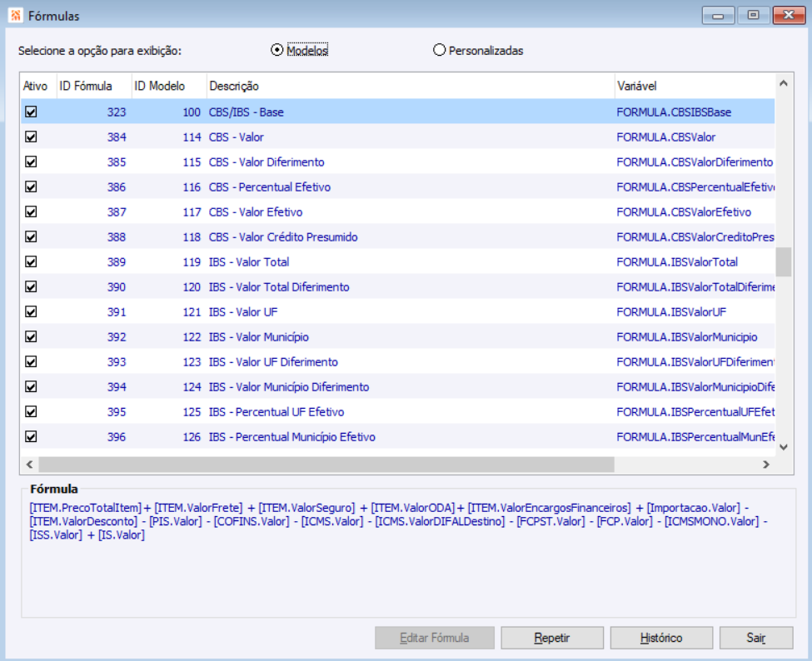Select 'IBS - Valor Município Diferimento' row

point(398,386)
